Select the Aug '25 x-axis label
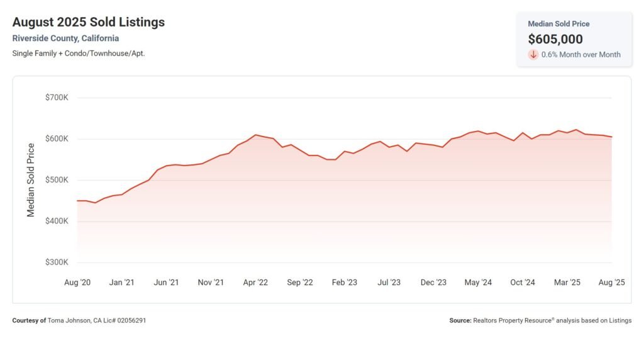Viewport: 644px width, 338px height. click(x=611, y=283)
